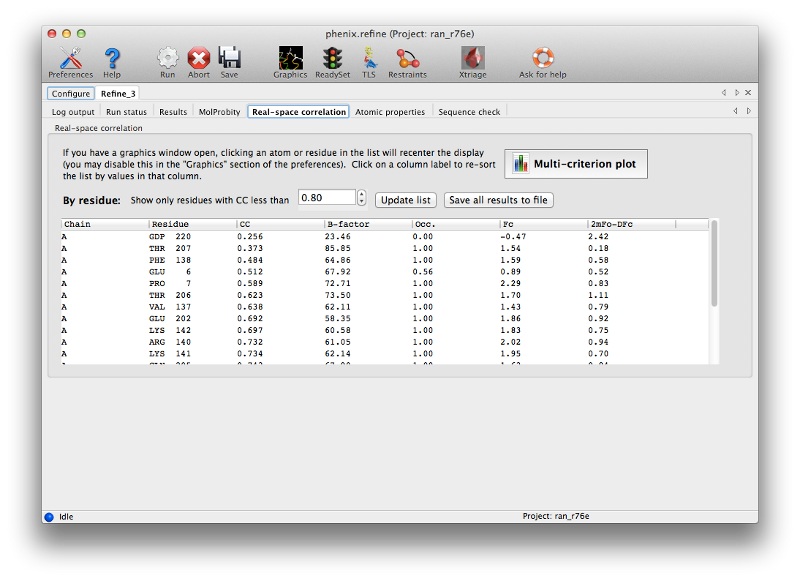Select the GDP 220 residue row
Viewport: 800px width, 581px height.
pyautogui.click(x=170, y=236)
